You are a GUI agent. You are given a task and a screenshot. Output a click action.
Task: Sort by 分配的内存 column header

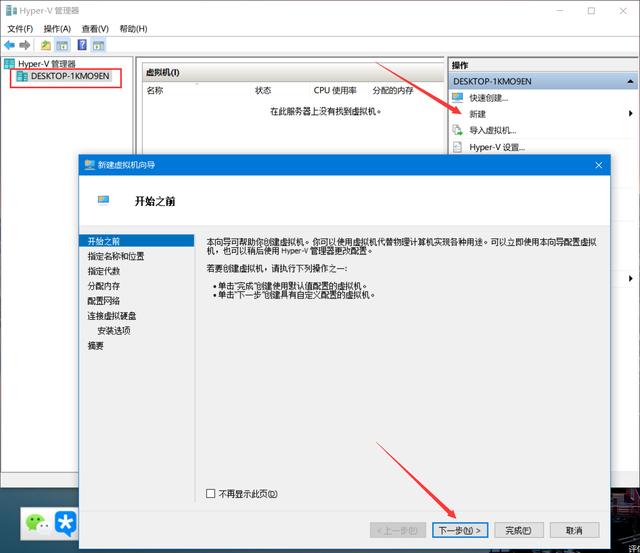[393, 90]
